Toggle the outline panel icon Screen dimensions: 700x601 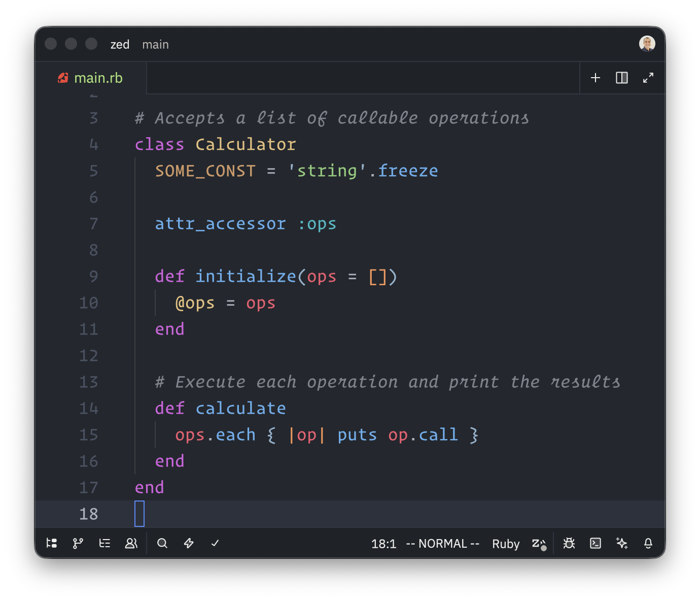(104, 543)
